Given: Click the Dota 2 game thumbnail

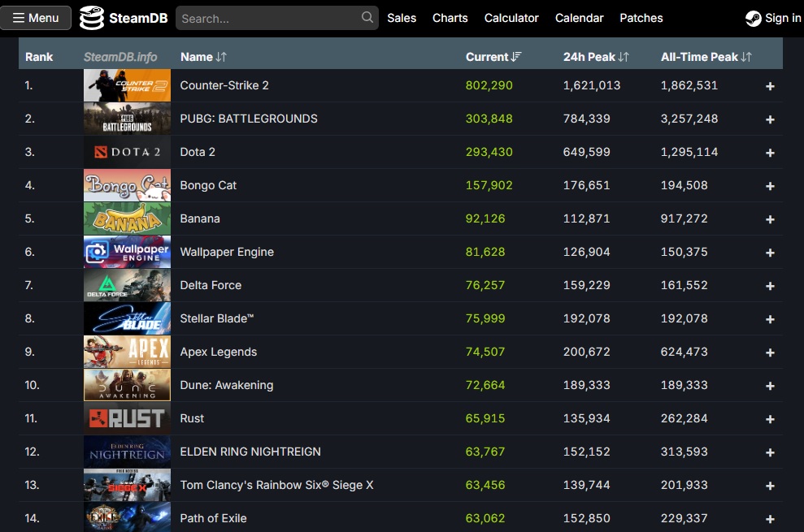Looking at the screenshot, I should click(x=127, y=152).
